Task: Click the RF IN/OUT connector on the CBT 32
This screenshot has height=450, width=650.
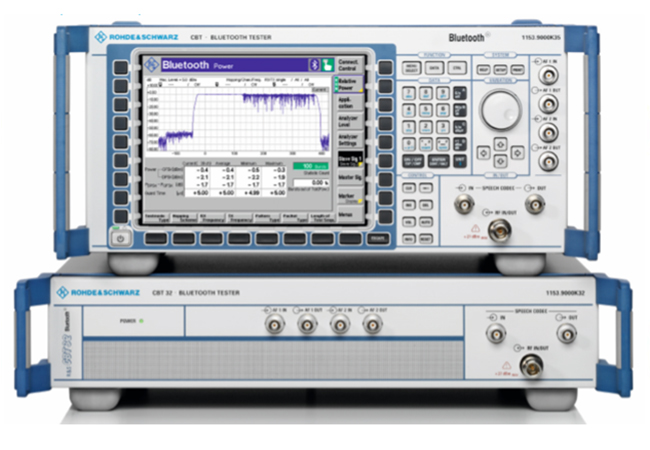Action: pos(532,365)
